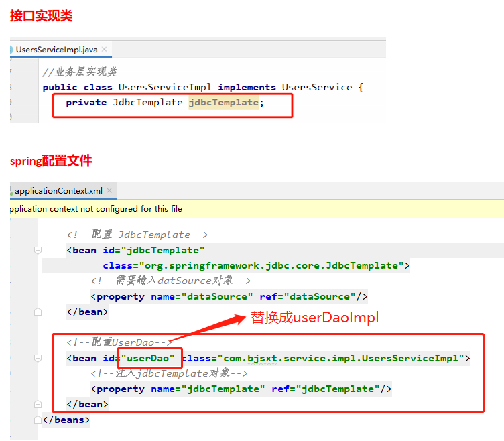Collapse fold marker at jdbcTemplate closing bean tag
504x441 pixels.
tap(38, 312)
